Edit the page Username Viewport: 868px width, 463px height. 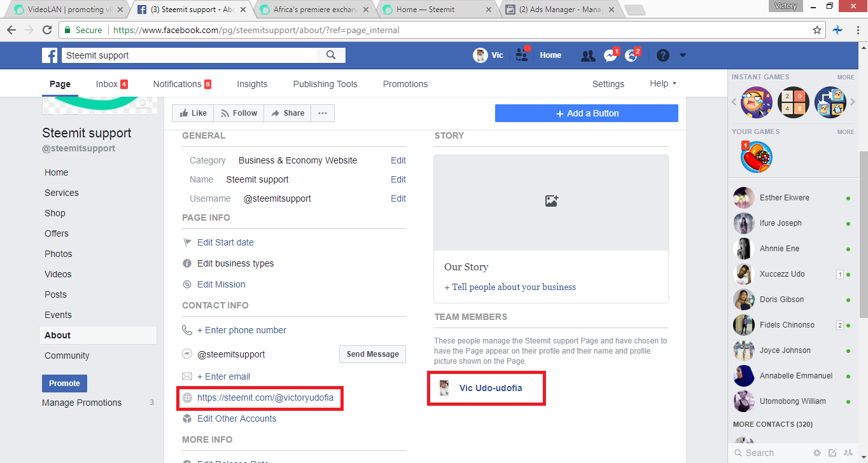[398, 198]
